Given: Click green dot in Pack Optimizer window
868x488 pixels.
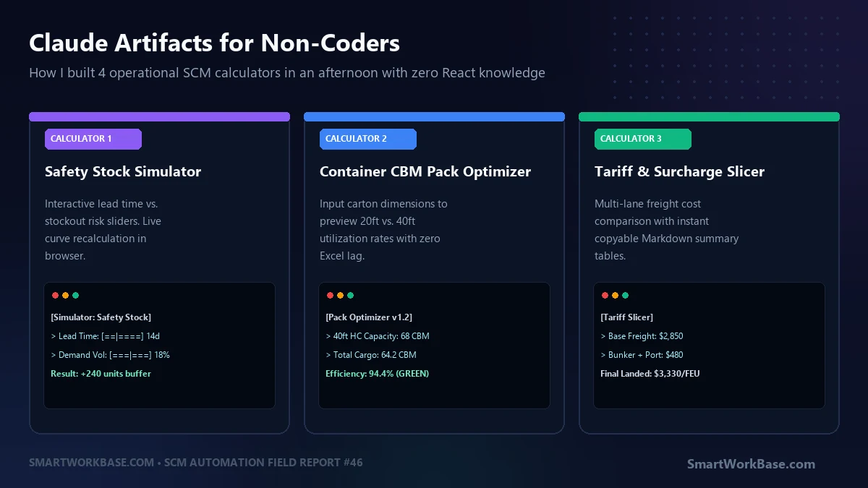Looking at the screenshot, I should pyautogui.click(x=350, y=296).
